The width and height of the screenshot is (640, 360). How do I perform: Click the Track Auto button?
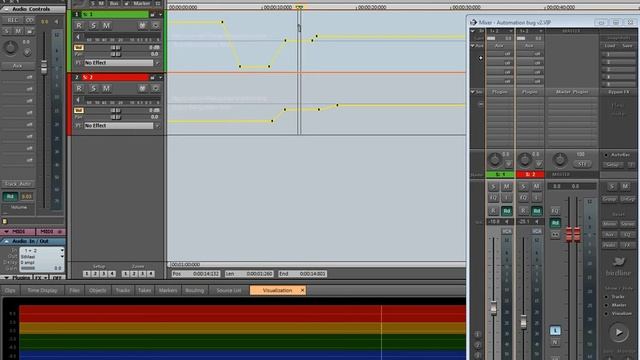(18, 184)
